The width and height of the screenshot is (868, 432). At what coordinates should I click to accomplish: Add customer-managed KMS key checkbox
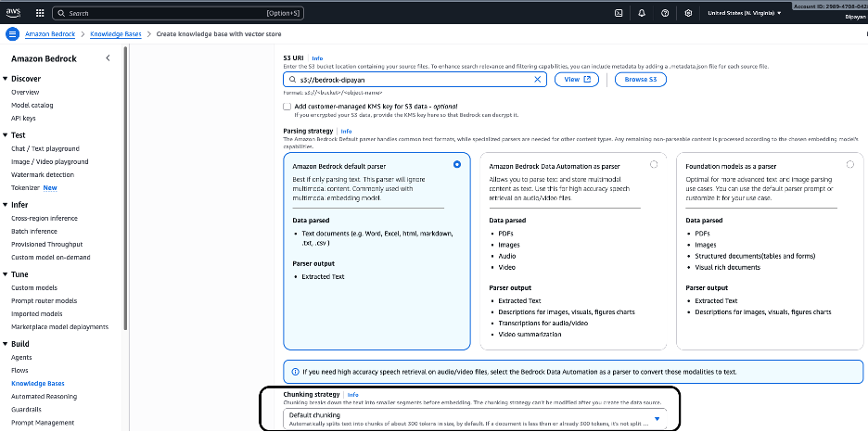pos(287,107)
